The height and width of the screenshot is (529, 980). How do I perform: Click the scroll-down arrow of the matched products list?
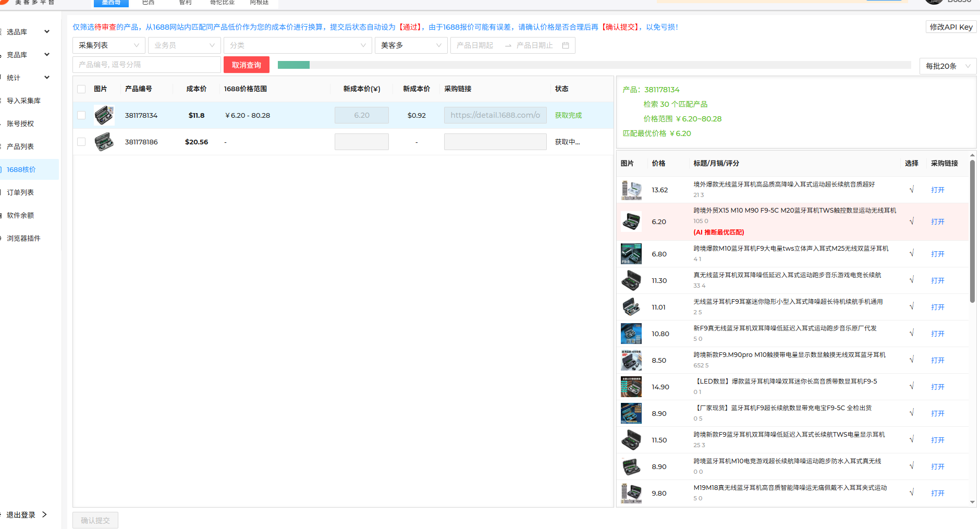(972, 502)
